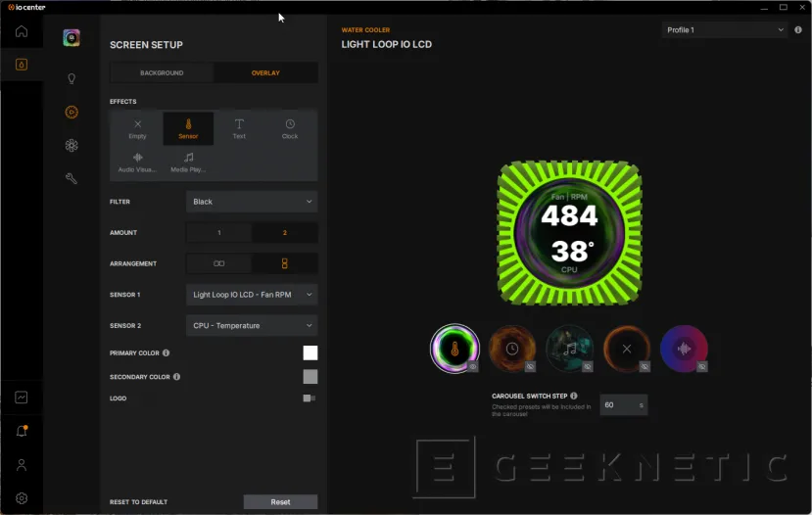The image size is (812, 515).
Task: Open the Primary Color white swatch
Action: tap(310, 353)
